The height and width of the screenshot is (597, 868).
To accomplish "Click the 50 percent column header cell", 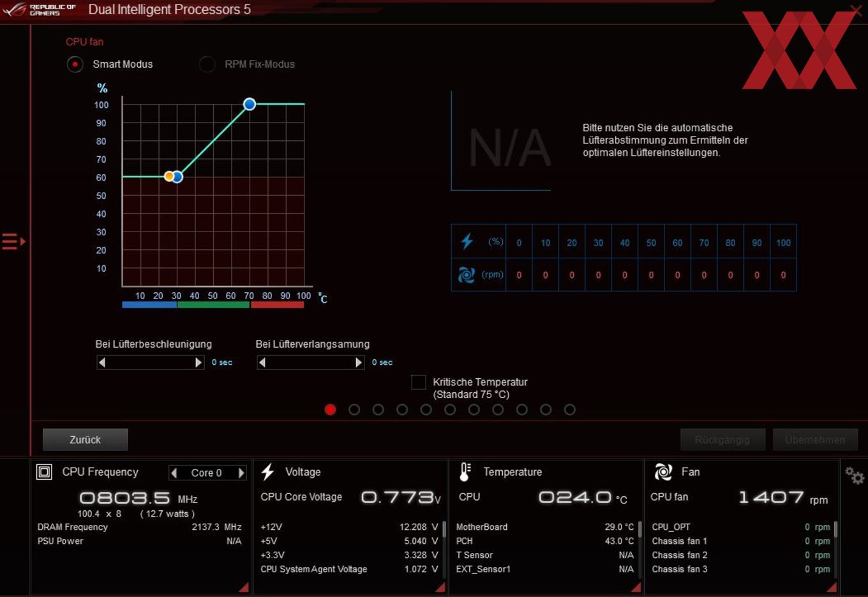I will 651,242.
